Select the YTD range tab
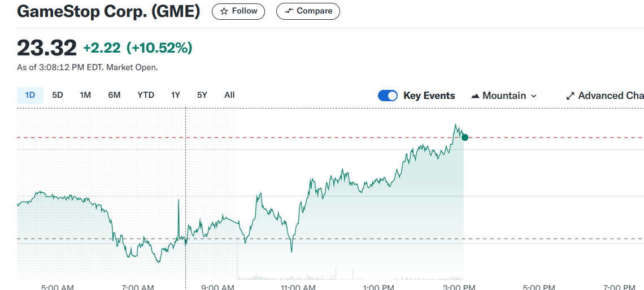644x290 pixels. tap(146, 96)
